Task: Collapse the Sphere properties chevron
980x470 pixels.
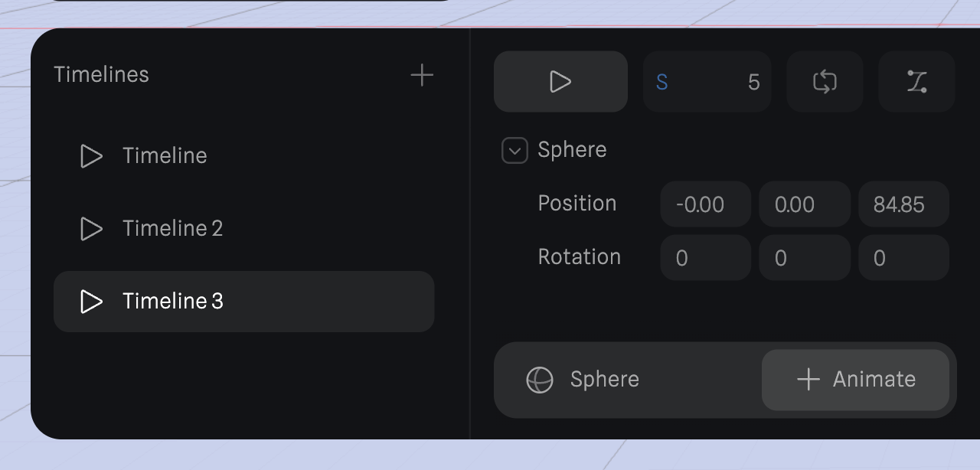Action: [x=514, y=151]
